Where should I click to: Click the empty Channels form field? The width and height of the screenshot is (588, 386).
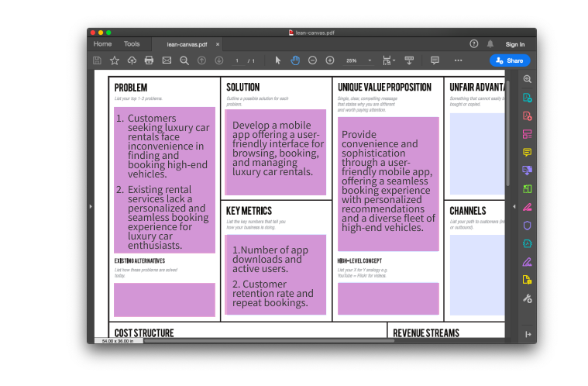[477, 275]
